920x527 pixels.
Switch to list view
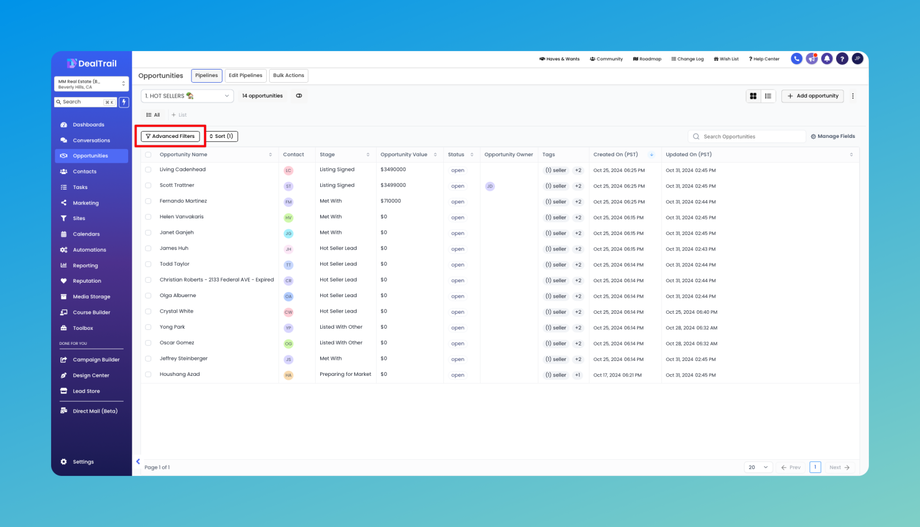[768, 96]
